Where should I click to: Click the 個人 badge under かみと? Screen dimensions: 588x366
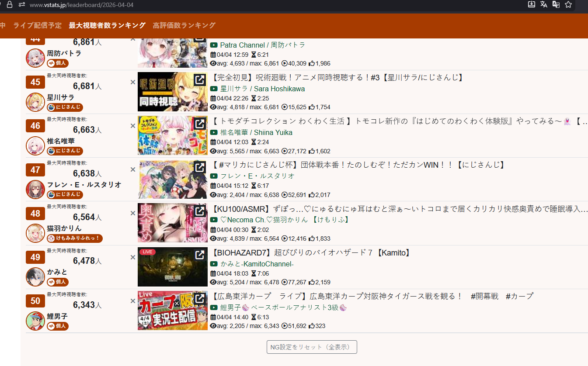(x=58, y=282)
